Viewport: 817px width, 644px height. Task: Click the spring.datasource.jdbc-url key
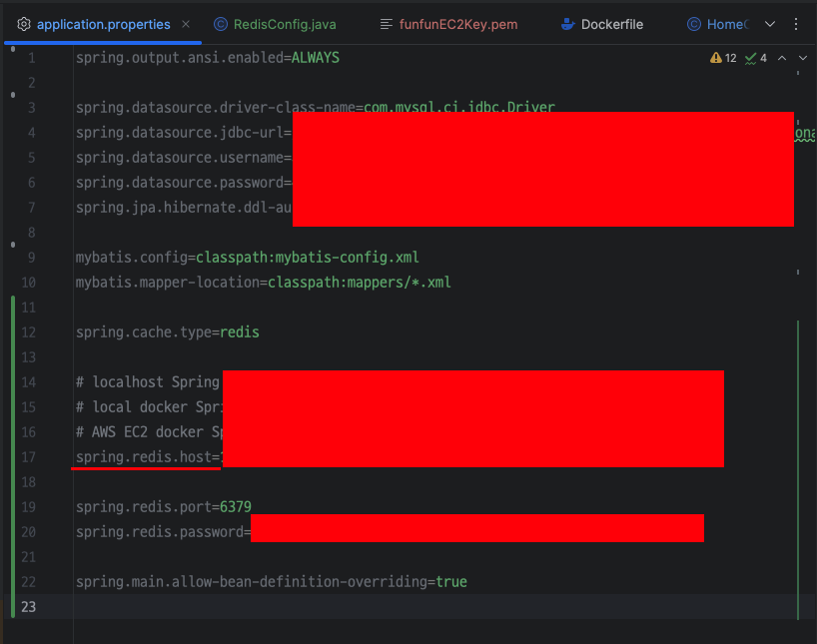pyautogui.click(x=180, y=133)
